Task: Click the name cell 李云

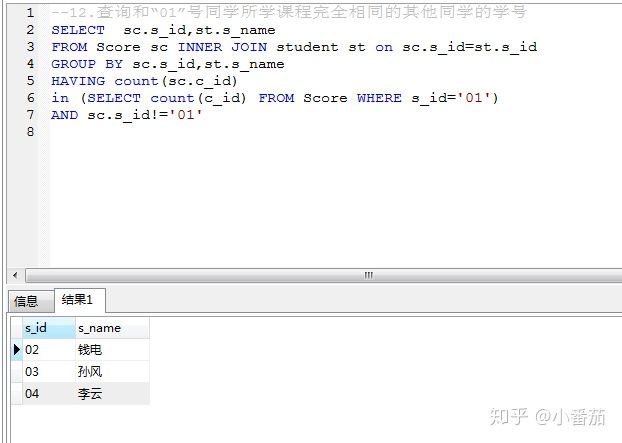Action: tap(112, 393)
